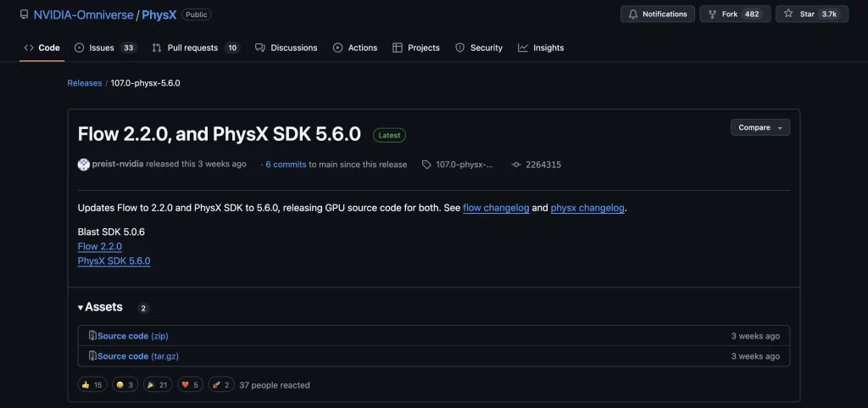Click the rocket reaction emoji
Viewport: 868px width, 408px height.
tap(215, 385)
